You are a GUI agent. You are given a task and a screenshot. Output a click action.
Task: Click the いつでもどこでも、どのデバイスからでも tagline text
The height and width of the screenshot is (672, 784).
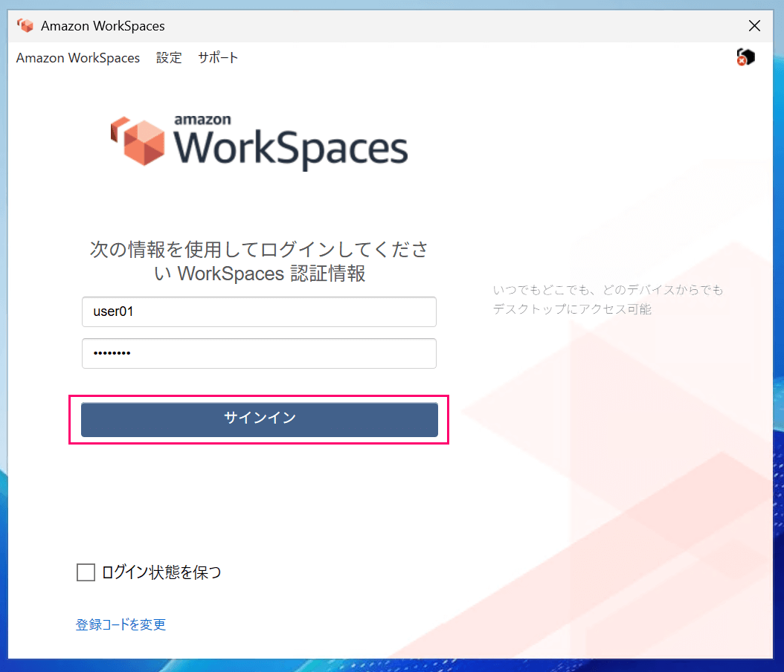pyautogui.click(x=608, y=291)
